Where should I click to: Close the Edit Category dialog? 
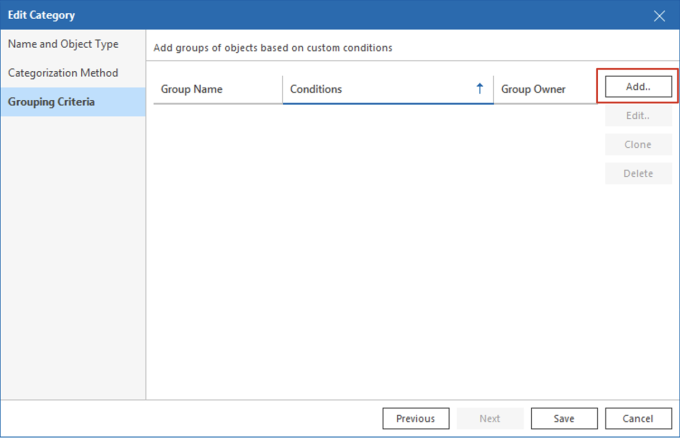pos(659,15)
